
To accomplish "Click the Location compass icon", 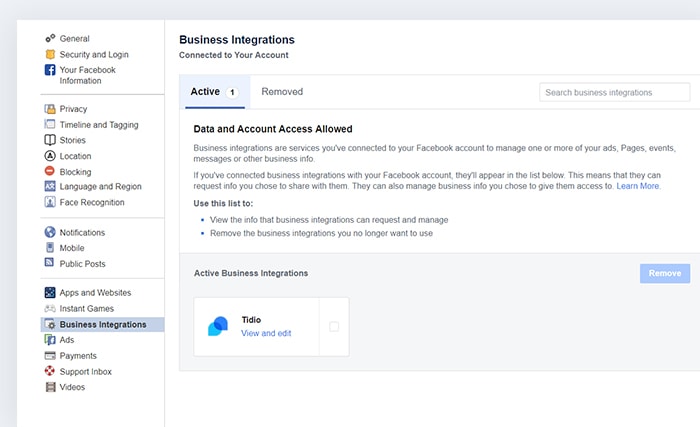I will [x=50, y=156].
